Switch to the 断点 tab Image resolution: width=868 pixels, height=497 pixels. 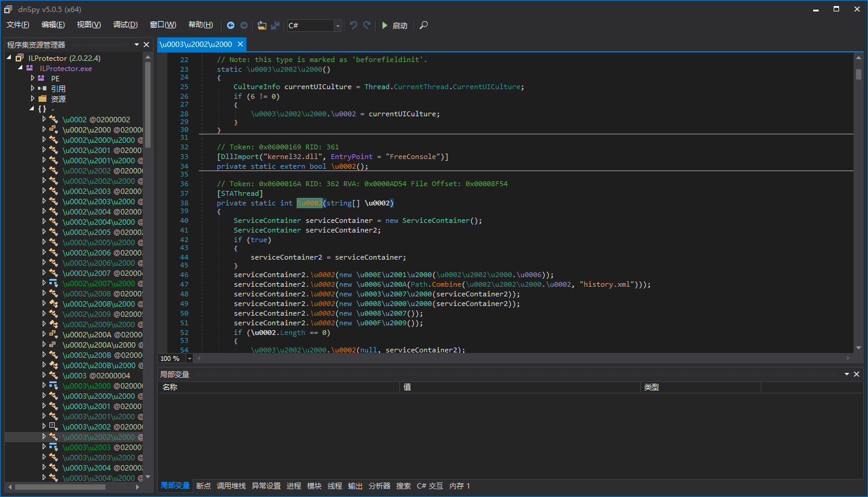tap(204, 486)
